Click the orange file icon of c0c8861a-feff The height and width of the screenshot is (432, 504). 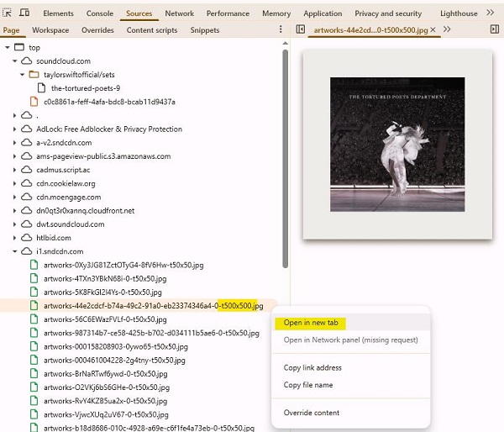click(34, 102)
